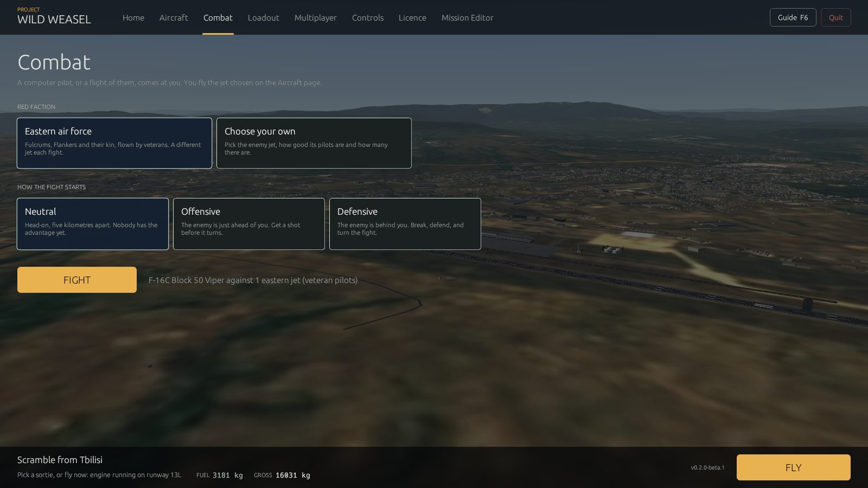The width and height of the screenshot is (868, 488).
Task: Click the 'Scramble from Tbilisi' text
Action: coord(60,460)
